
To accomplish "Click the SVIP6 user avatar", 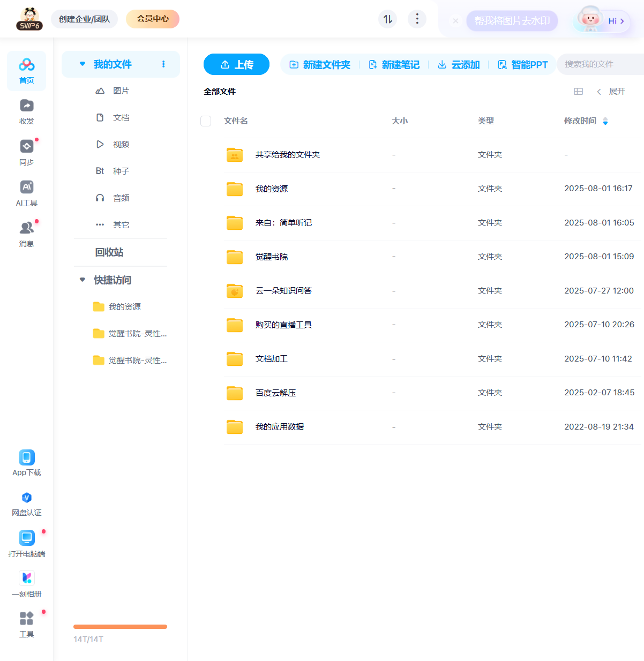I will [x=29, y=19].
